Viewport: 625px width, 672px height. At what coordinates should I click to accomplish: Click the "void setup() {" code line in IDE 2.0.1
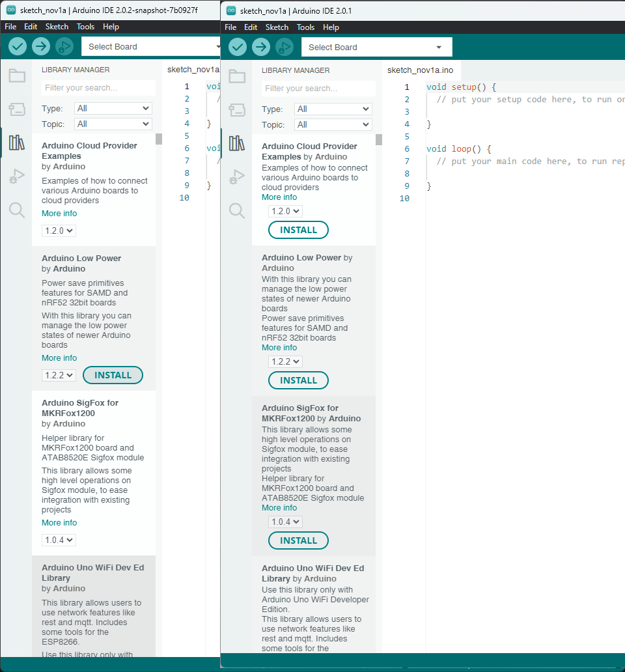click(x=461, y=87)
